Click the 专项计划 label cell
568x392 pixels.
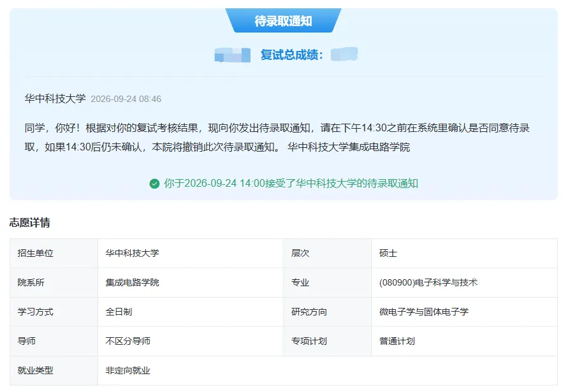pyautogui.click(x=328, y=341)
